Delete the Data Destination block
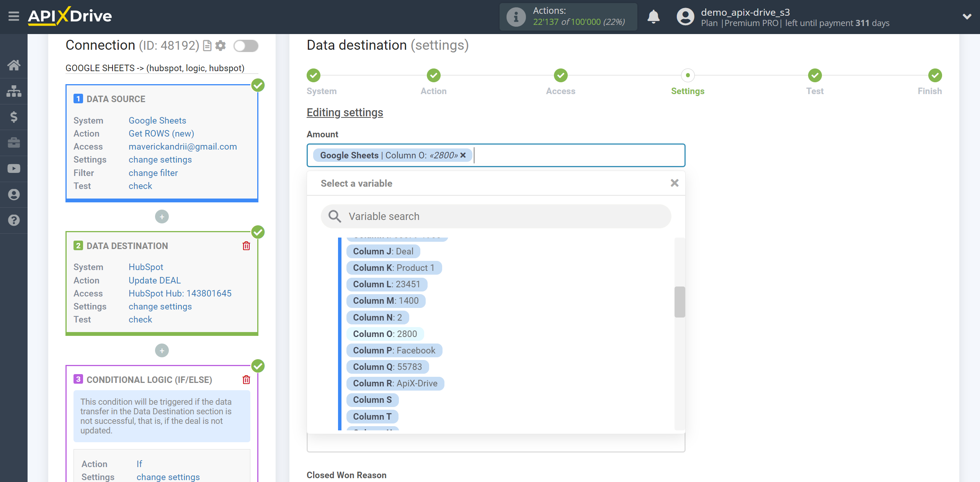980x482 pixels. pyautogui.click(x=246, y=246)
